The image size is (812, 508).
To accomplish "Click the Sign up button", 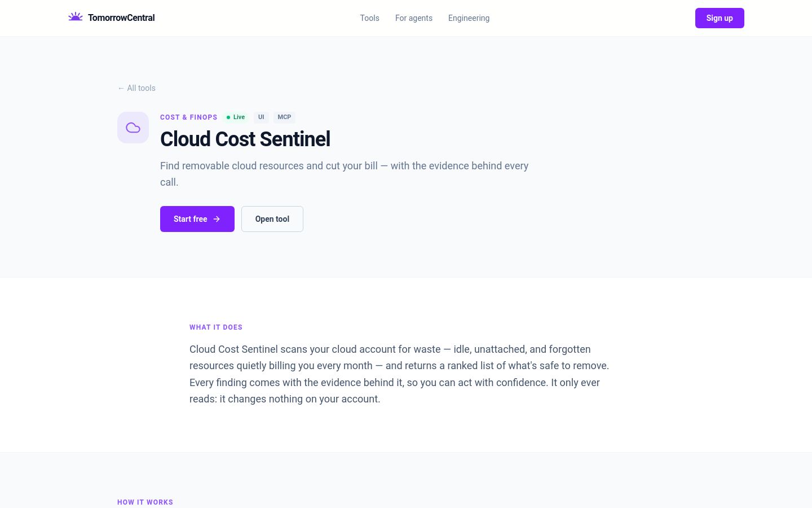I will [720, 18].
